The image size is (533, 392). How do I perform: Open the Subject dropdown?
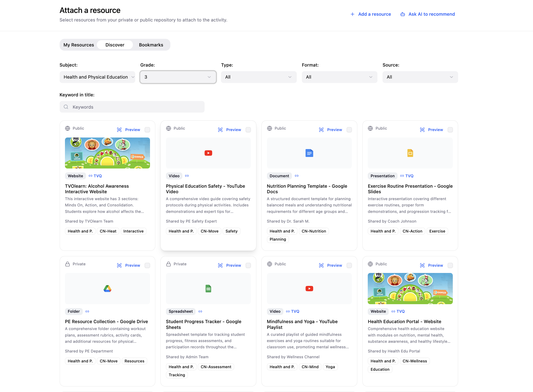(x=97, y=77)
